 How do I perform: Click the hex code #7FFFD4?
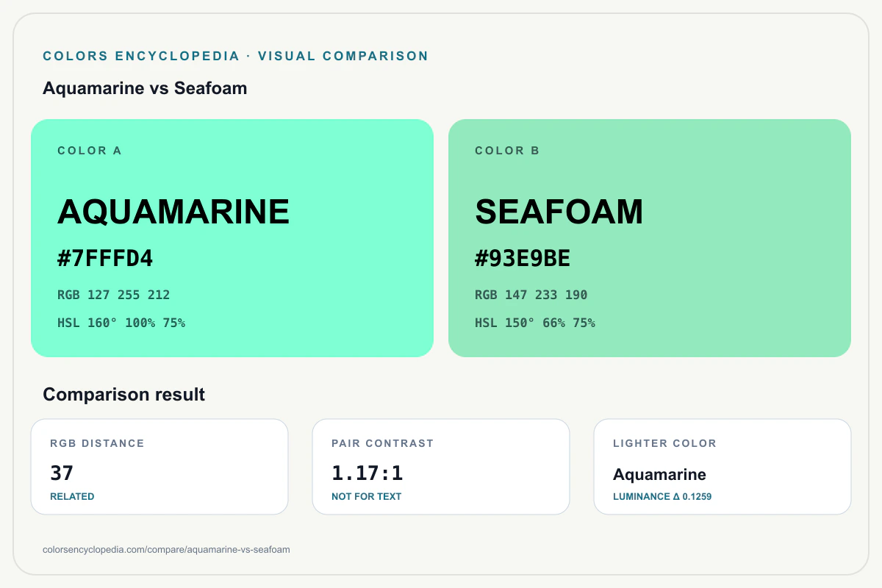click(105, 259)
